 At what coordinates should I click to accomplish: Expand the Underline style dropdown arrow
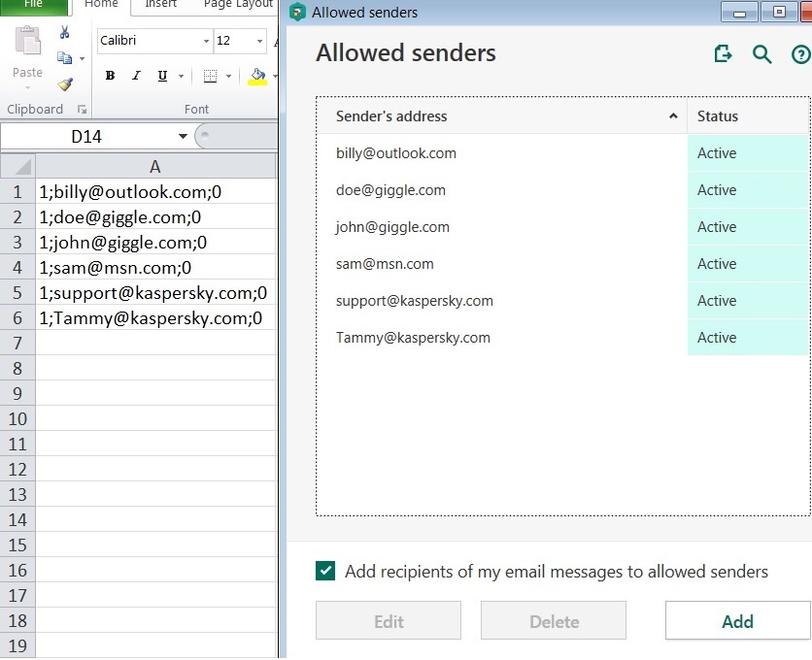pos(181,76)
